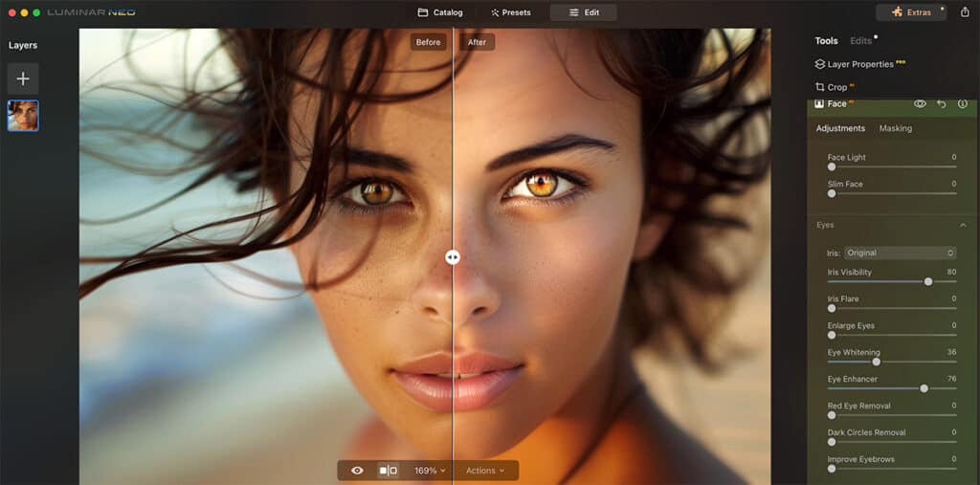Screen dimensions: 980x485
Task: Open the Edits panel tab
Action: [x=860, y=40]
